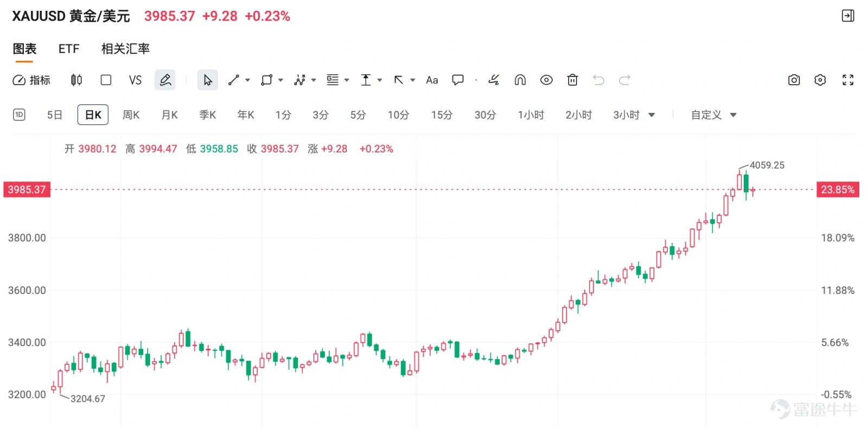Select the 15分 timeframe
Image resolution: width=868 pixels, height=429 pixels.
click(442, 115)
